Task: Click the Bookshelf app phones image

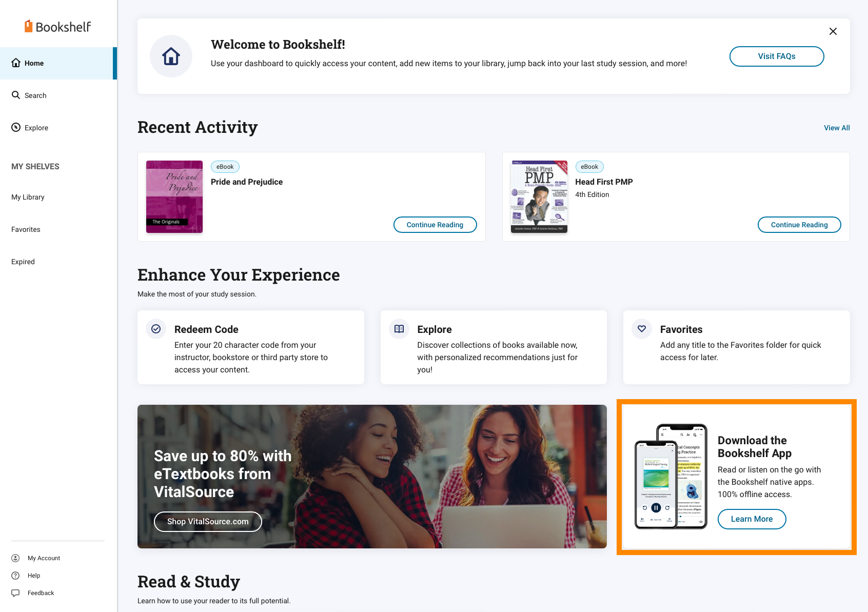Action: [x=671, y=477]
